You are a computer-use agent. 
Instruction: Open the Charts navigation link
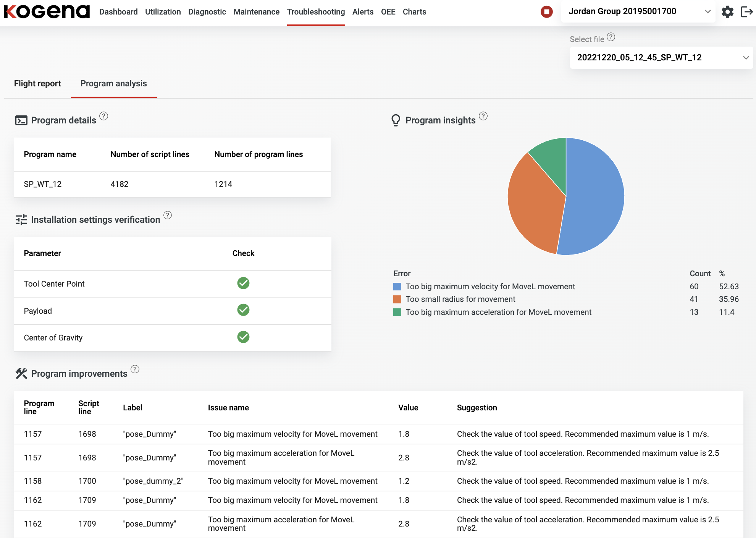pos(414,12)
